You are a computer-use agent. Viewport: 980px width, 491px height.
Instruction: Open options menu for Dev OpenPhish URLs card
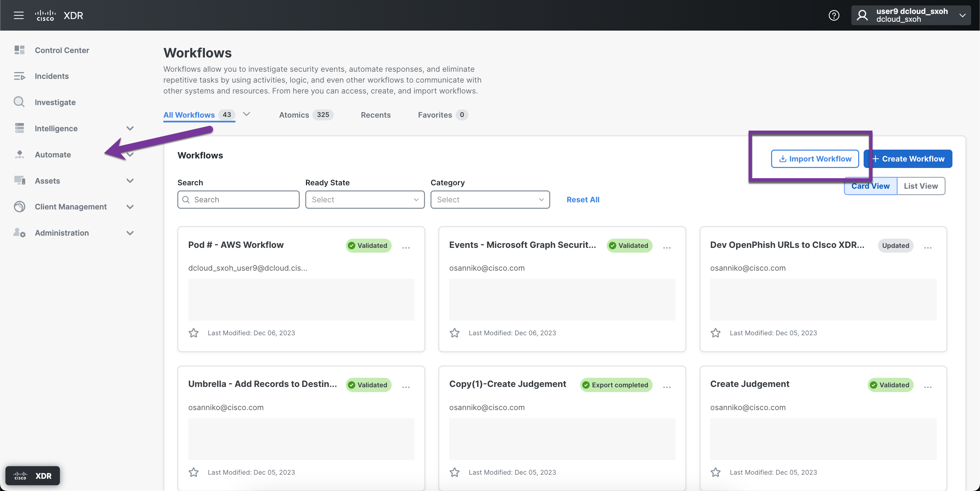coord(928,248)
